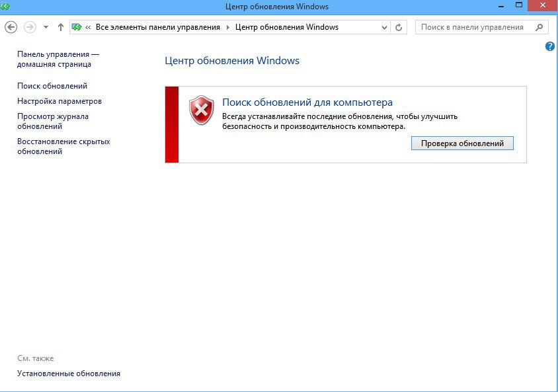Open 'Все элементы панели управления' breadcrumb
The image size is (558, 392).
(x=157, y=27)
